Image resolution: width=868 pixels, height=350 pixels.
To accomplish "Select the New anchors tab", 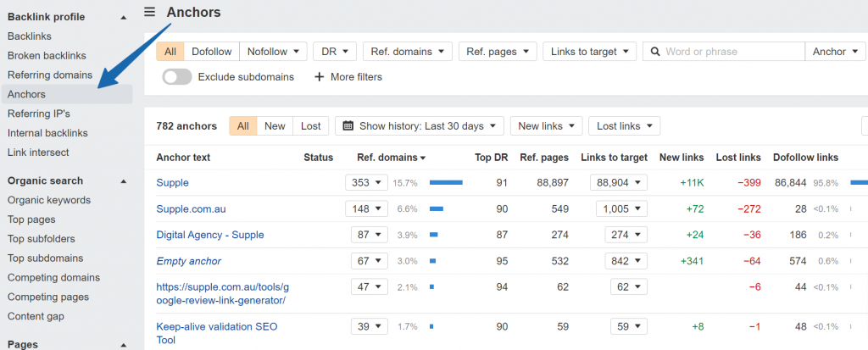I will pyautogui.click(x=275, y=125).
